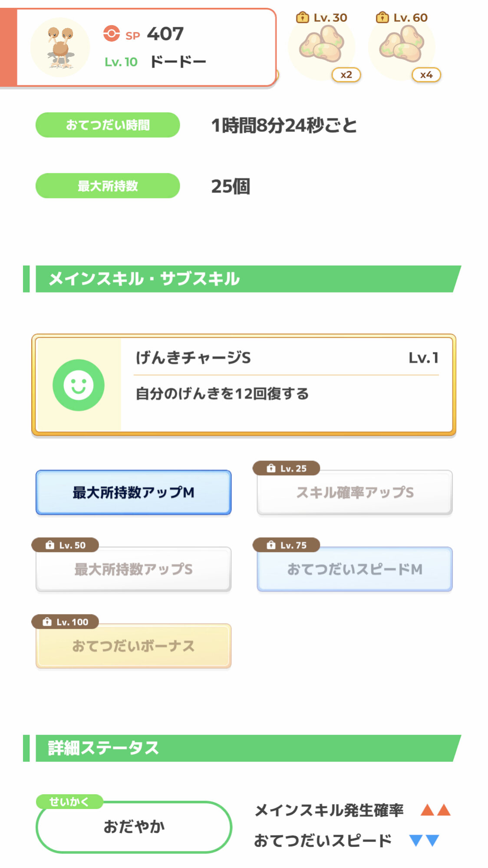488x868 pixels.
Task: Tap the green smiley main skill icon
Action: pos(79,385)
